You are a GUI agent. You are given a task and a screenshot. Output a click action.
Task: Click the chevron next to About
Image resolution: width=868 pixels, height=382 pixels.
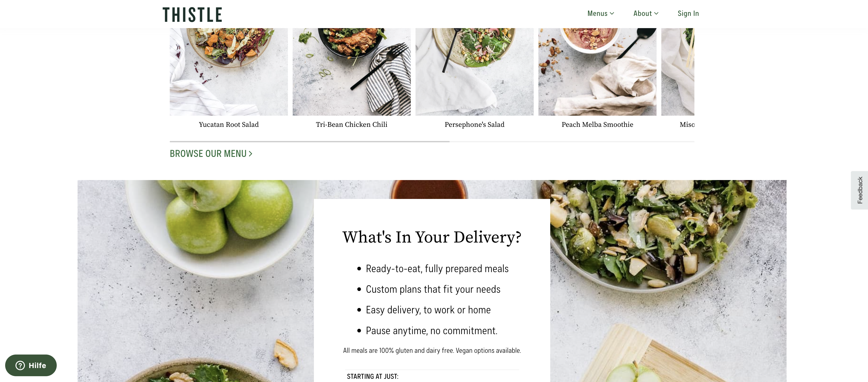pyautogui.click(x=656, y=14)
